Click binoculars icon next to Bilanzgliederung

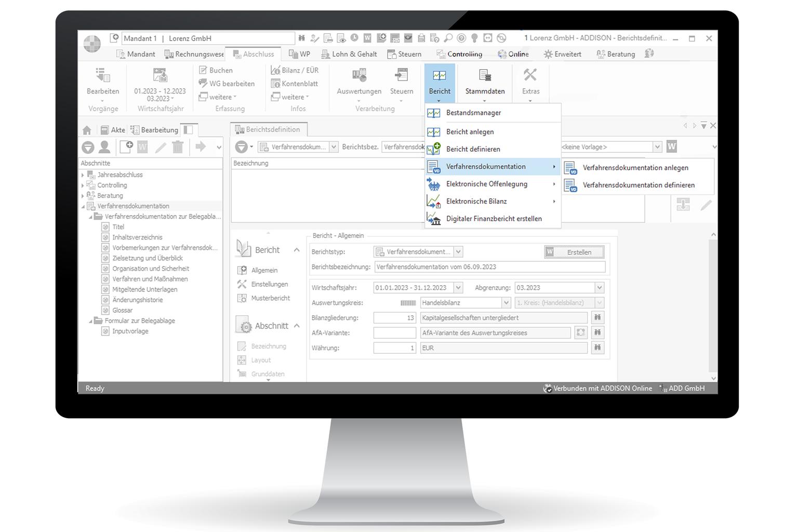point(597,317)
